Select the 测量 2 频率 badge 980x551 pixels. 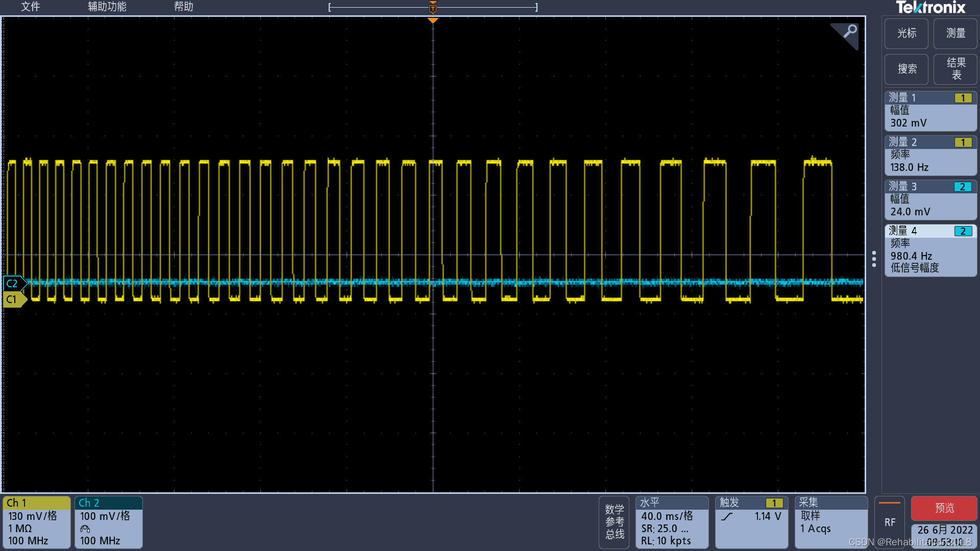click(x=930, y=155)
